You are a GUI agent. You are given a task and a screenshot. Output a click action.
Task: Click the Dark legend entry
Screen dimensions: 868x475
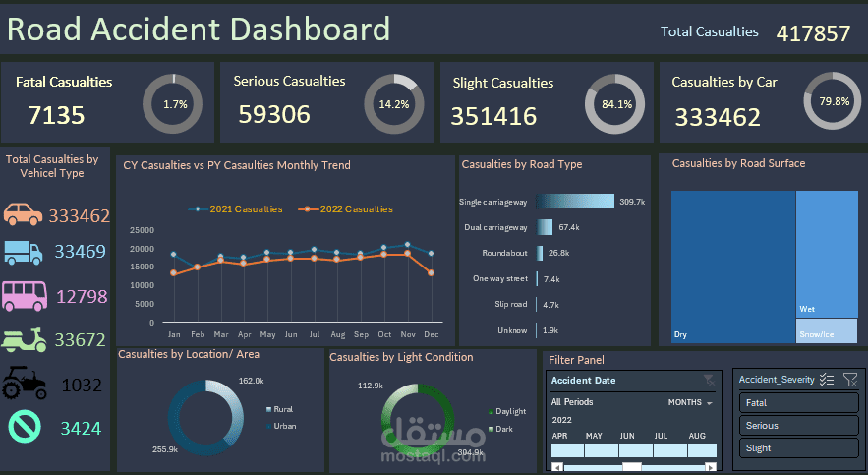coord(501,429)
